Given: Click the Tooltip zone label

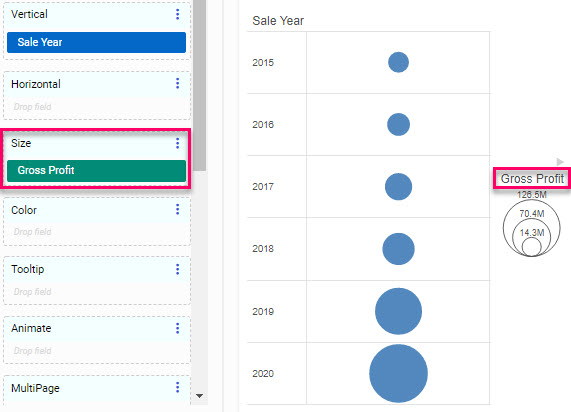Looking at the screenshot, I should (28, 269).
